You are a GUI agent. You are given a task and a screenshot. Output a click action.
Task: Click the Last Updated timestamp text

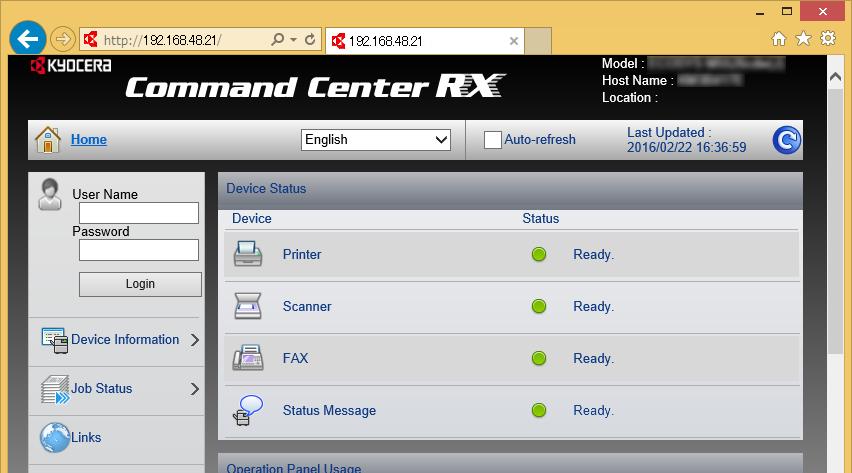pos(686,140)
